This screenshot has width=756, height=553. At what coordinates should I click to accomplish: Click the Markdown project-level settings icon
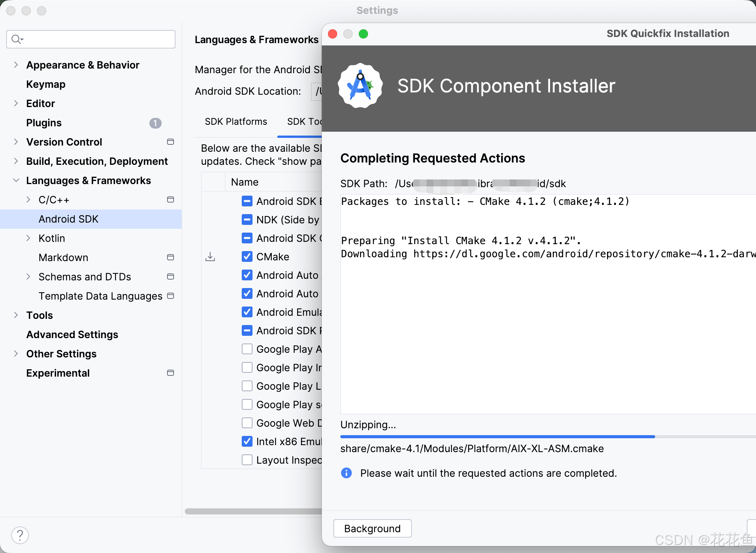(x=171, y=258)
